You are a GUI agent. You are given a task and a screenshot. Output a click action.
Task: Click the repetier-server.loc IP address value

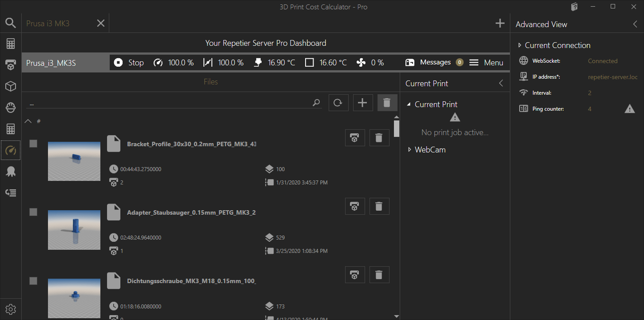point(613,77)
